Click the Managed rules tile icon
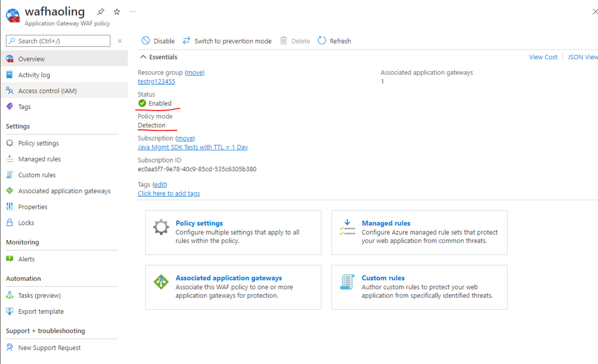 [x=347, y=227]
